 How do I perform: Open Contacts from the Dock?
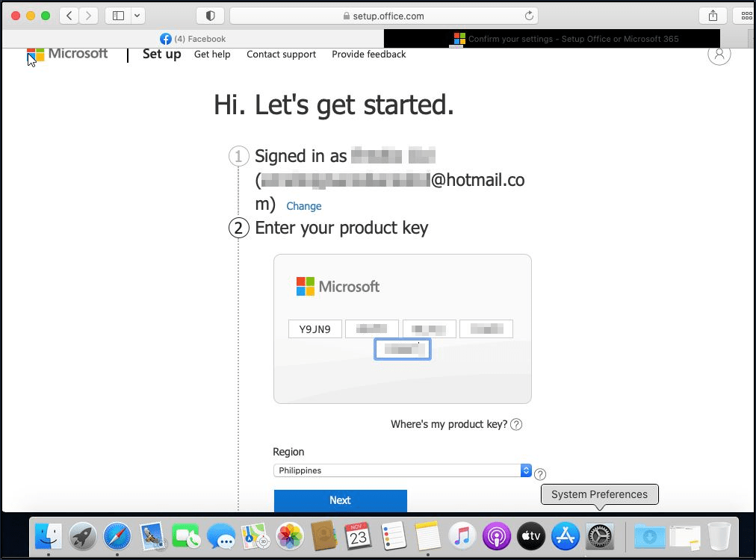pyautogui.click(x=324, y=536)
